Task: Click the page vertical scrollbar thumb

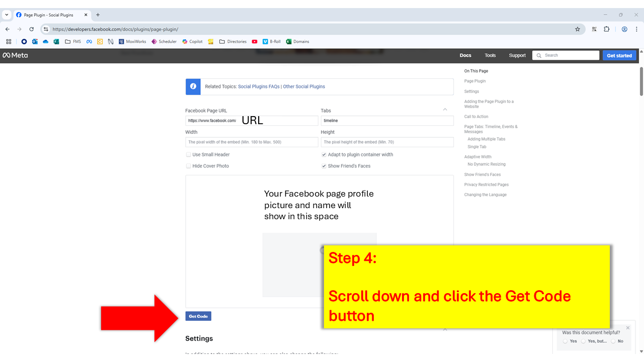Action: tap(641, 81)
